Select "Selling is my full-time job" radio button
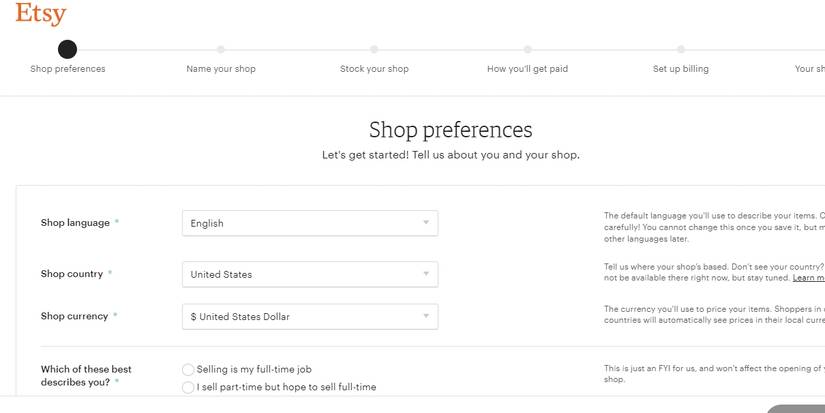The width and height of the screenshot is (825, 413). 188,370
